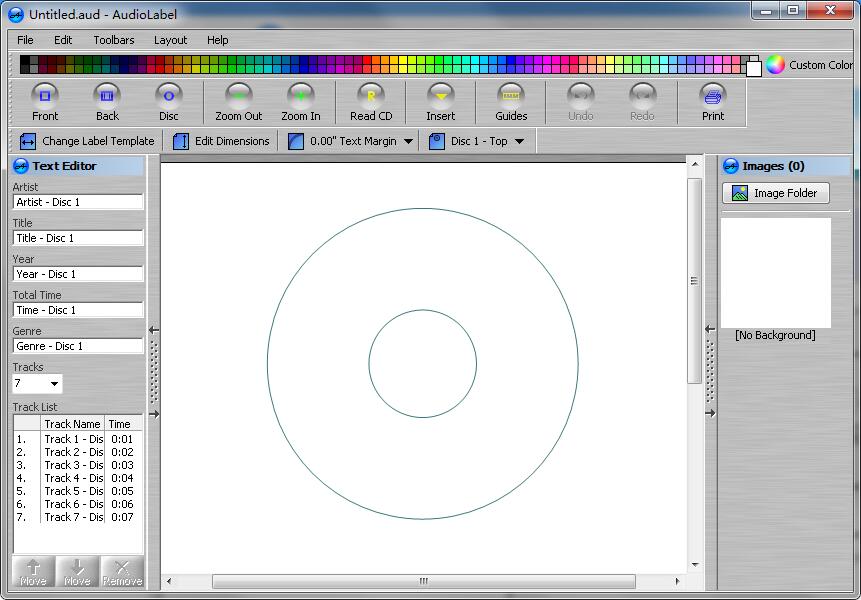The image size is (861, 600).
Task: Click the Genre input field
Action: click(x=78, y=346)
